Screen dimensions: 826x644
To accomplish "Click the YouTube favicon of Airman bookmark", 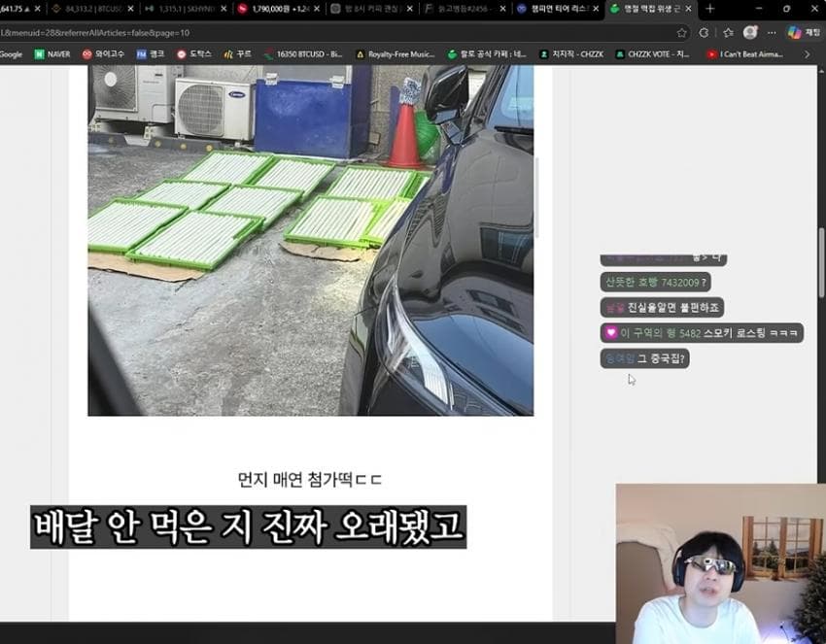I will 711,54.
